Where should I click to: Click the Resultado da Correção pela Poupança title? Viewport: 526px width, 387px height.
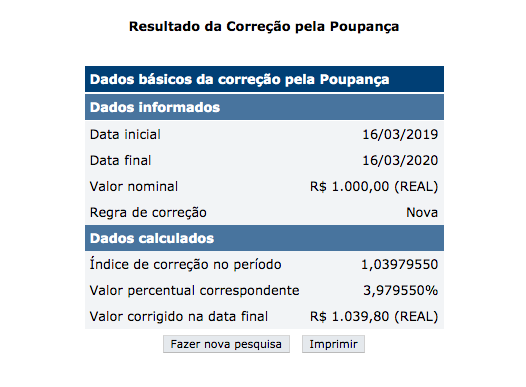264,26
